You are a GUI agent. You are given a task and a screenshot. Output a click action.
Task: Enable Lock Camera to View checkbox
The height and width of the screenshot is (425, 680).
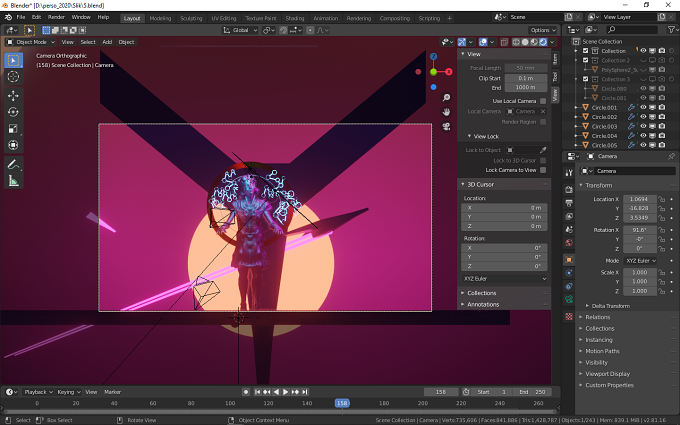(543, 170)
